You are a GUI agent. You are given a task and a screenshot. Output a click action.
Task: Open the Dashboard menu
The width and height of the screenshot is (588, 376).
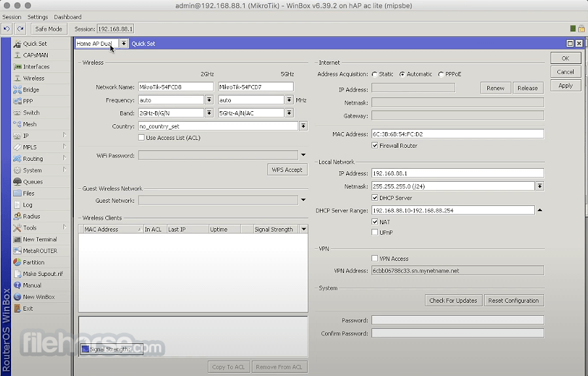[67, 17]
